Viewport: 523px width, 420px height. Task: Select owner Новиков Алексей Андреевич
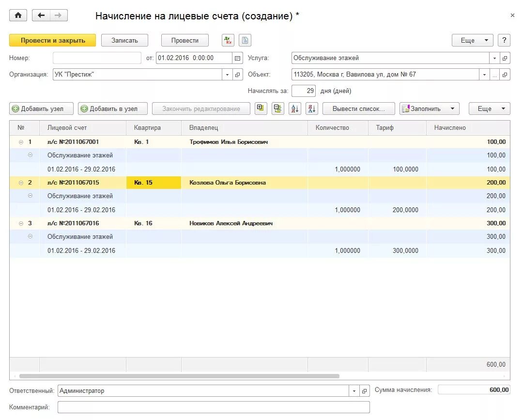(x=231, y=223)
